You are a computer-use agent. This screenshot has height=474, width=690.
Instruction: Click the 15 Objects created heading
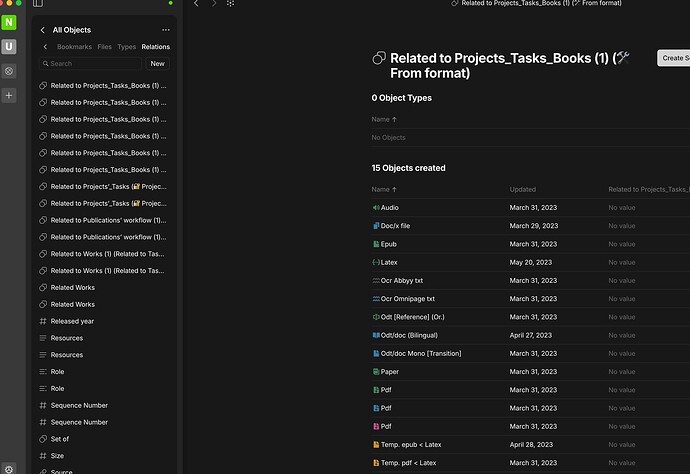click(408, 168)
